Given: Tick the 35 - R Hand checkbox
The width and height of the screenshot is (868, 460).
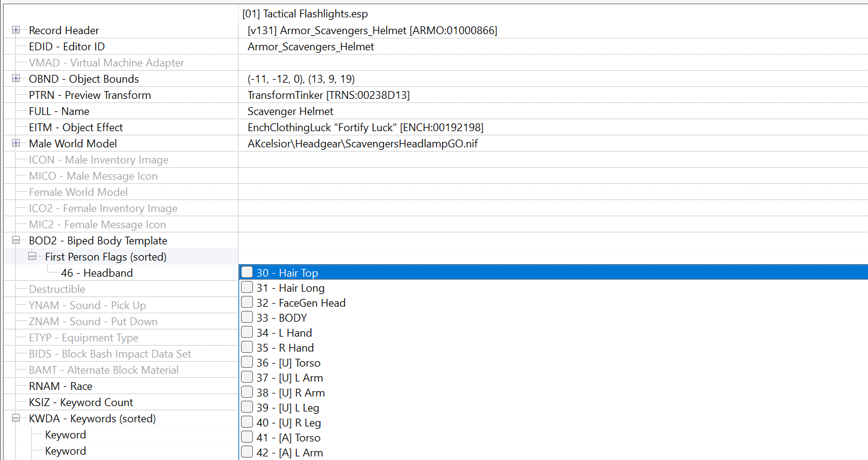Looking at the screenshot, I should [x=247, y=347].
